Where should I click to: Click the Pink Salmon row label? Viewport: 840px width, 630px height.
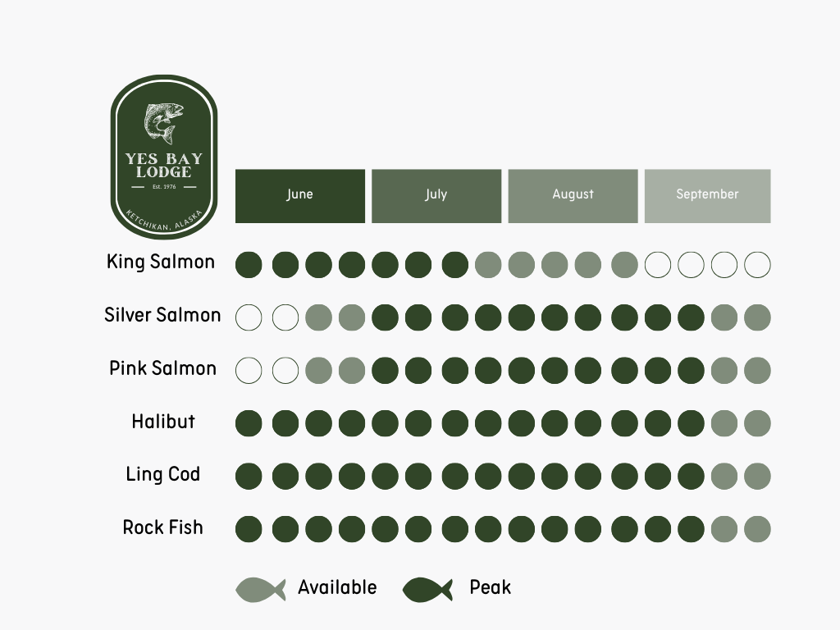coord(163,368)
